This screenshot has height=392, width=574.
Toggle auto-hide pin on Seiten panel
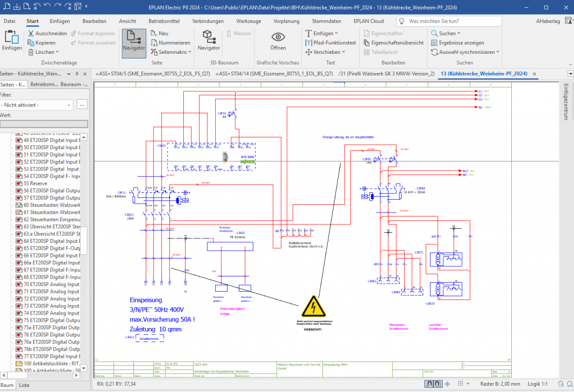[x=77, y=74]
